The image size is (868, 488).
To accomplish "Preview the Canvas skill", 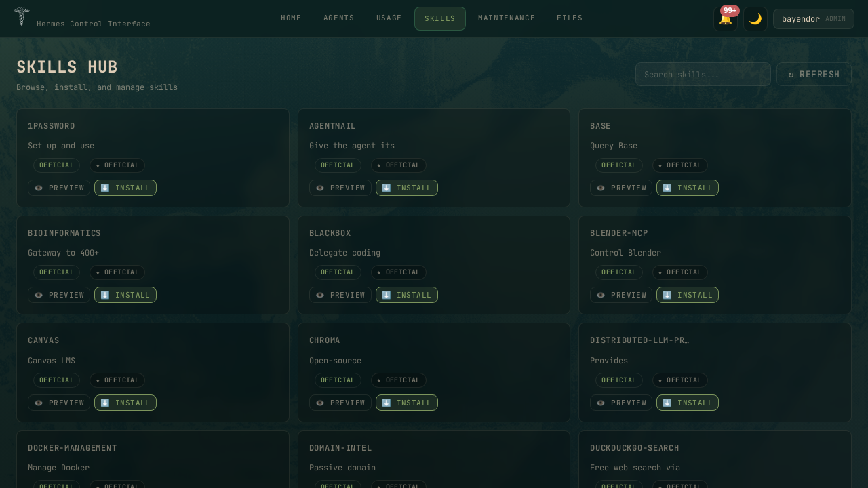I will point(59,403).
